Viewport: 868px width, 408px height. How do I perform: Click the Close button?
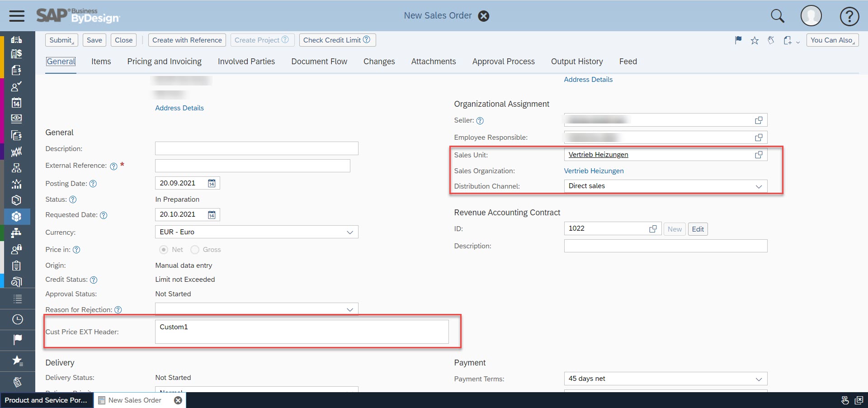tap(124, 40)
